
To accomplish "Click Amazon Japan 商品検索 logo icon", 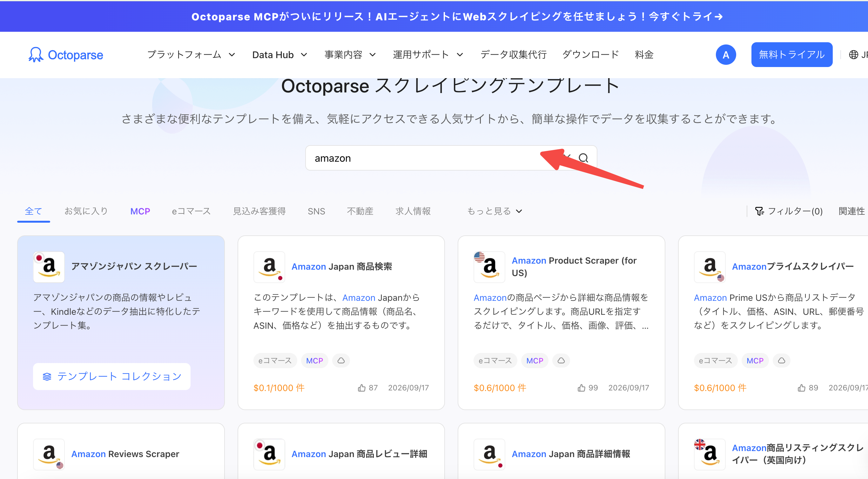I will [269, 266].
